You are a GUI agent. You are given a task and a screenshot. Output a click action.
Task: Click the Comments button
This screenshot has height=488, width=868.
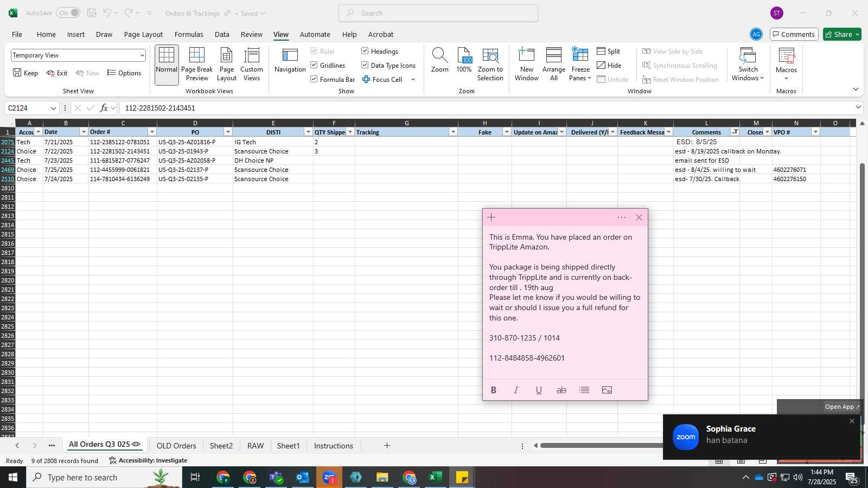794,34
